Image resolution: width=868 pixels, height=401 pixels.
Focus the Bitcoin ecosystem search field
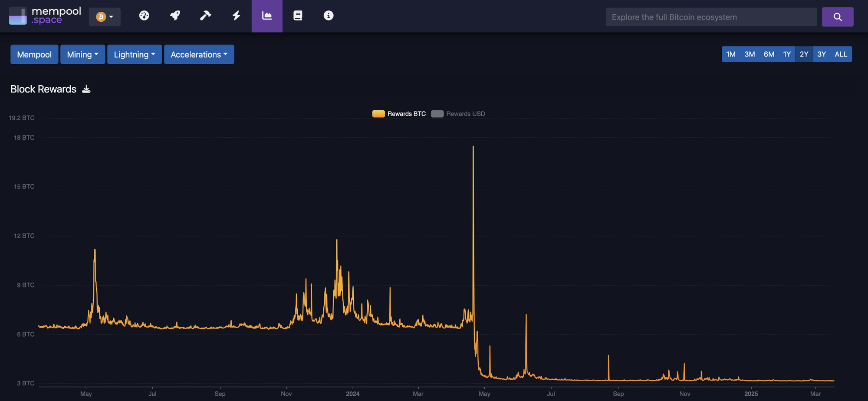[x=711, y=17]
